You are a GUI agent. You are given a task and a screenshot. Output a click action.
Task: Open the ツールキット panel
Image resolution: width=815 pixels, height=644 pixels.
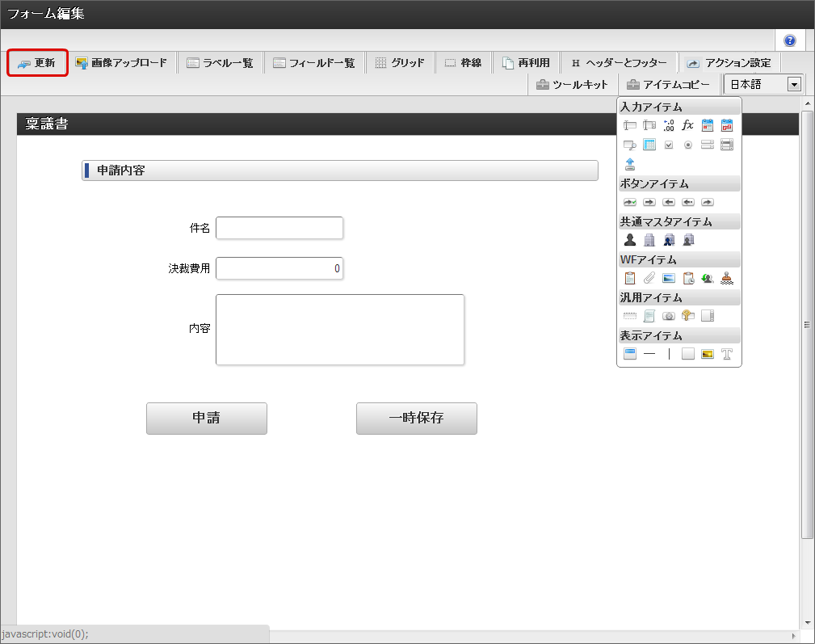tap(572, 84)
